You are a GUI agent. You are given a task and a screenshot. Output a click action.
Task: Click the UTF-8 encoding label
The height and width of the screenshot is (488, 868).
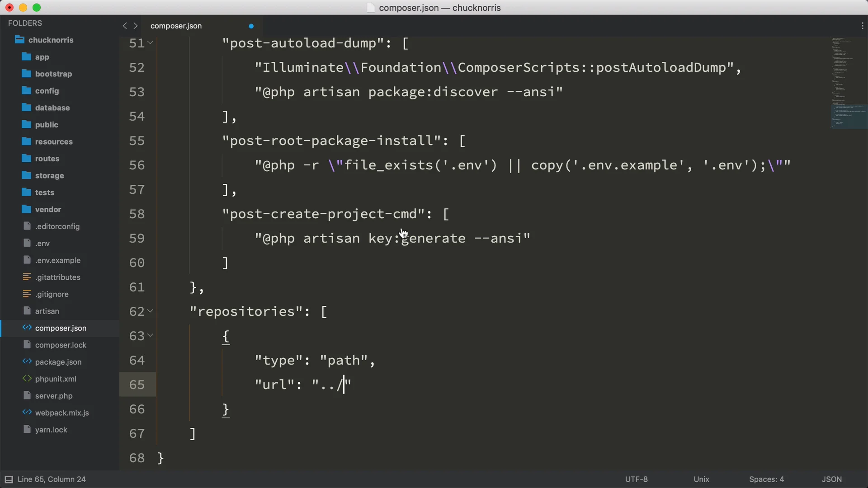[636, 479]
